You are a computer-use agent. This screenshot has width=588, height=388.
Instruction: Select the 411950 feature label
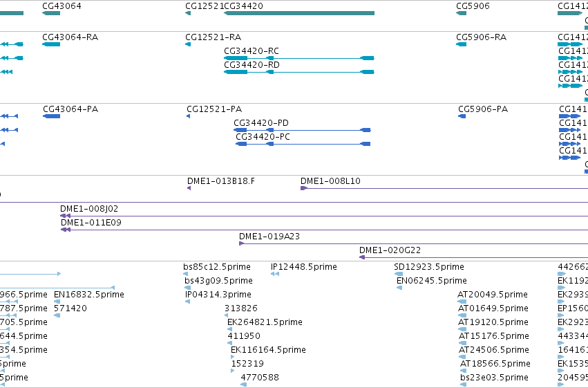244,336
